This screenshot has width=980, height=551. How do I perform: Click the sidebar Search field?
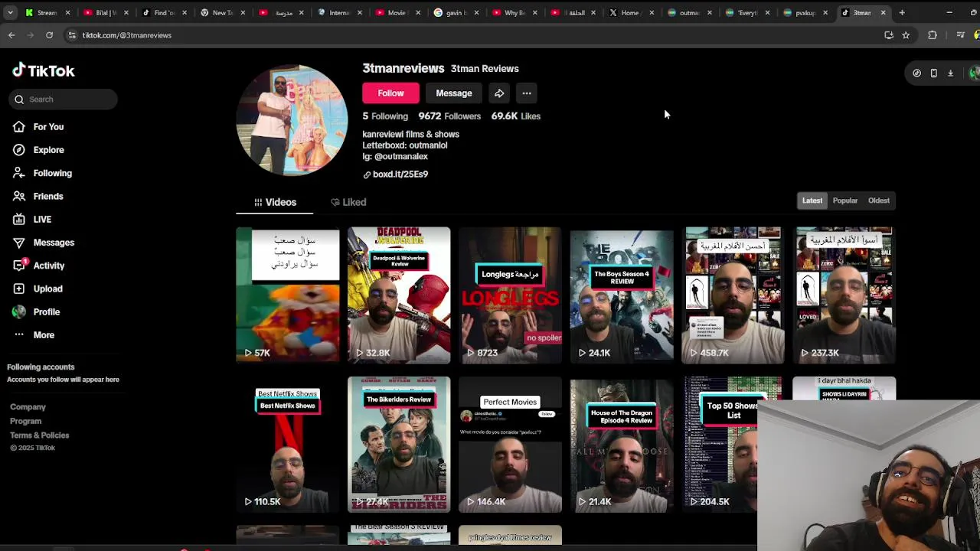[x=64, y=99]
